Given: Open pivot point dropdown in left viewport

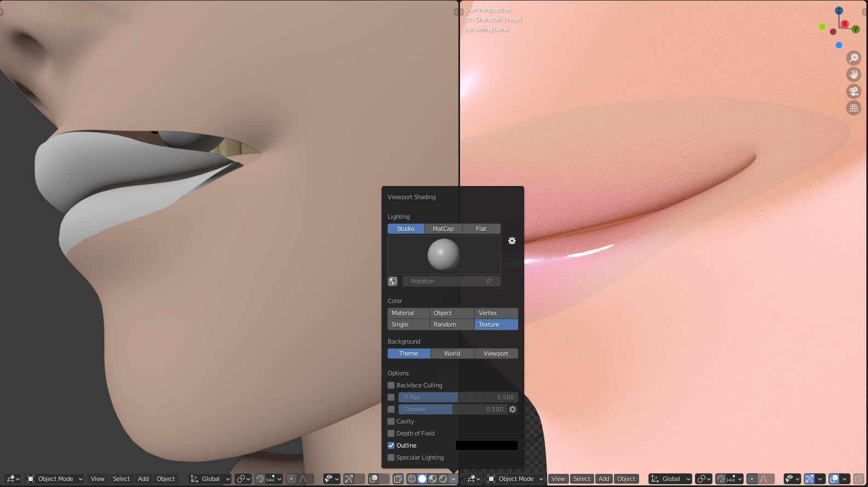Looking at the screenshot, I should point(243,479).
